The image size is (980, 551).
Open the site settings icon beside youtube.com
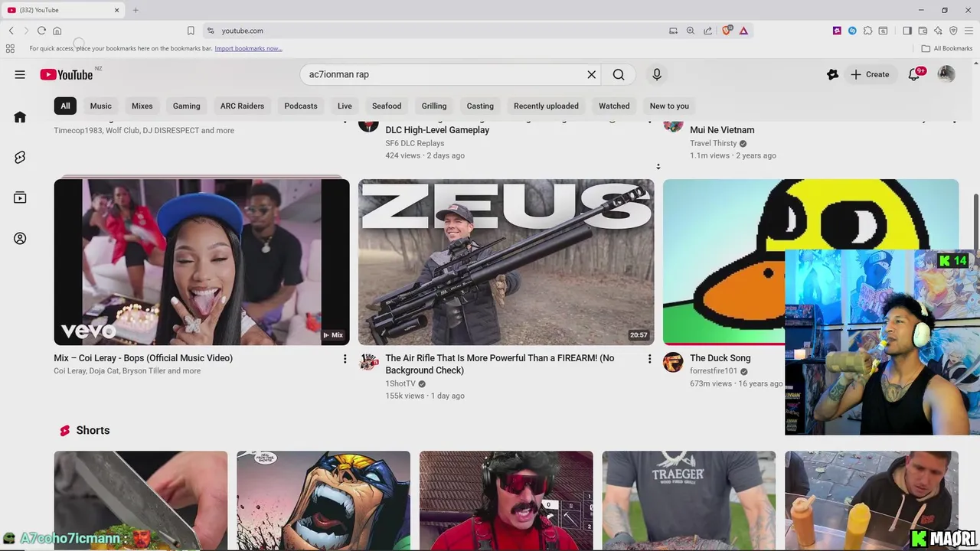[211, 31]
